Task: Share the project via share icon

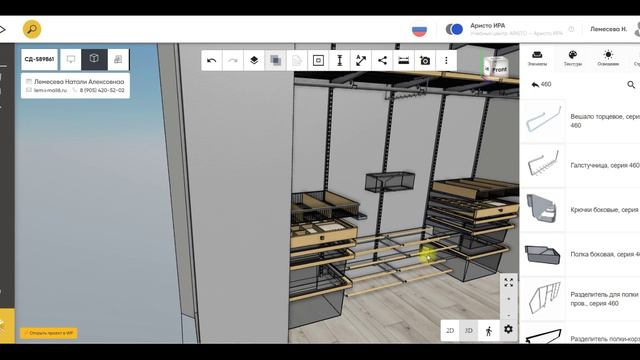Action: (382, 61)
